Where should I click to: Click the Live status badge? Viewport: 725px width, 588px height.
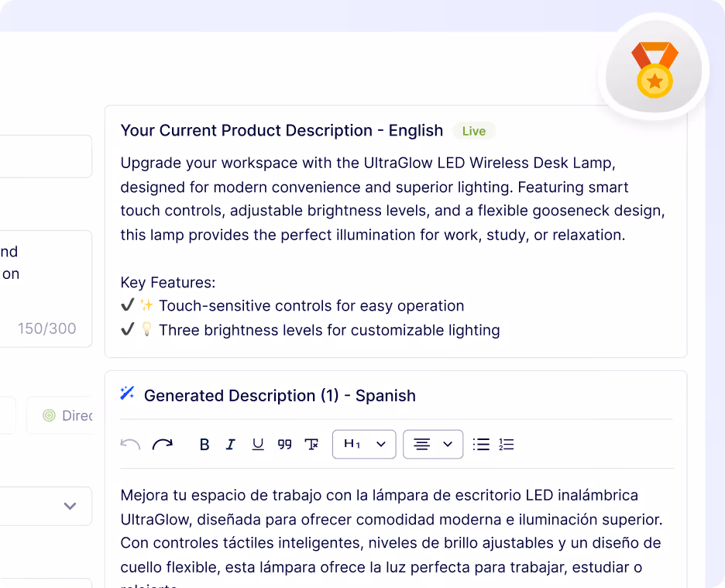point(473,131)
